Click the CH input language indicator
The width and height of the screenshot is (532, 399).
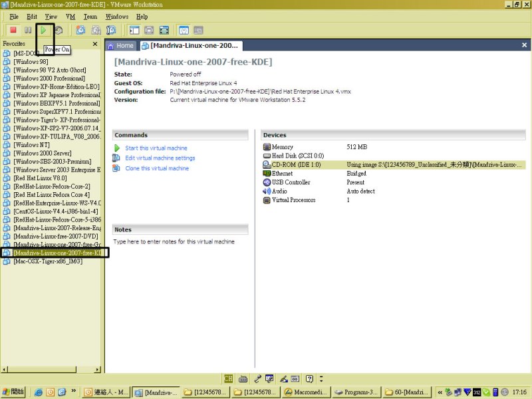(228, 378)
